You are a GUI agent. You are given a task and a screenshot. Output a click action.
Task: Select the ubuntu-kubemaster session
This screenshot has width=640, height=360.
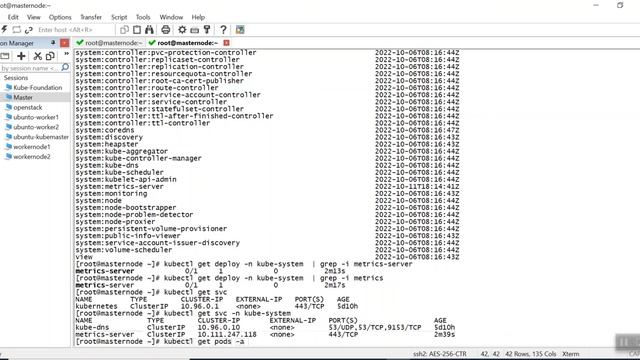41,137
